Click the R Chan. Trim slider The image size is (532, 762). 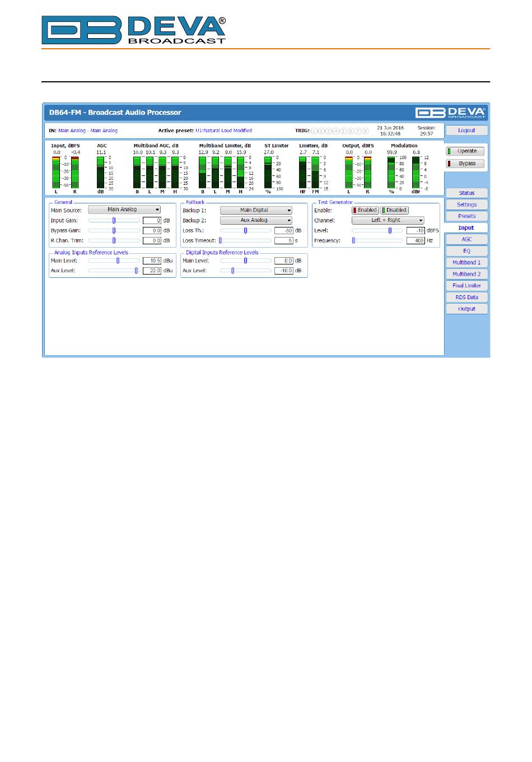pos(114,240)
